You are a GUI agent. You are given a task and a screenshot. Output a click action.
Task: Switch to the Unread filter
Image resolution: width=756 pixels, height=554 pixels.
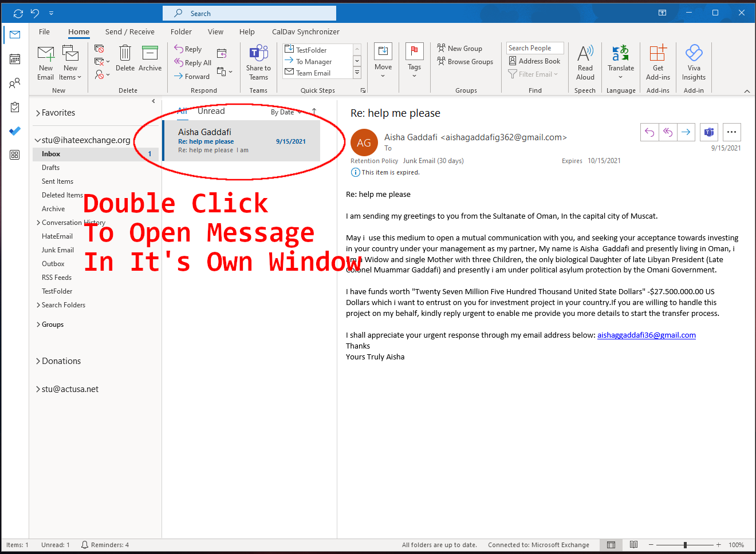pos(211,111)
